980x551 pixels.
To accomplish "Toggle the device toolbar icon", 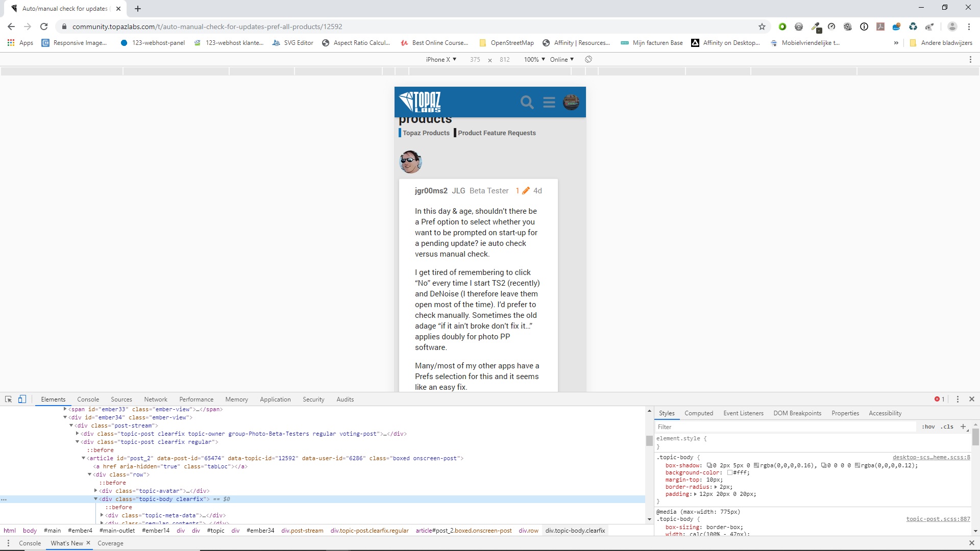I will [x=22, y=399].
